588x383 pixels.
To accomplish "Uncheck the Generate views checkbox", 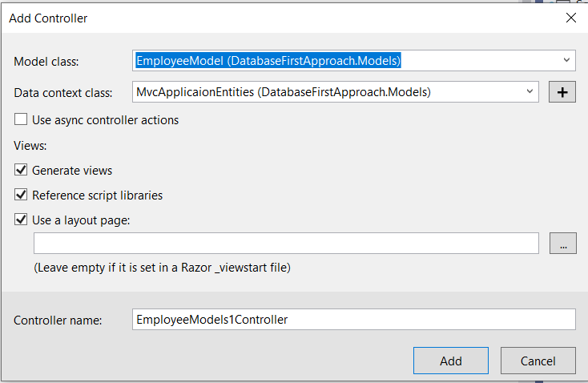I will [x=21, y=170].
